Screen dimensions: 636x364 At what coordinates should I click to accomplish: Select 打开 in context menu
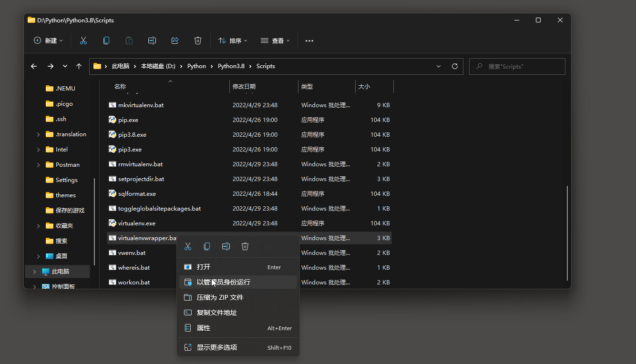pos(238,267)
